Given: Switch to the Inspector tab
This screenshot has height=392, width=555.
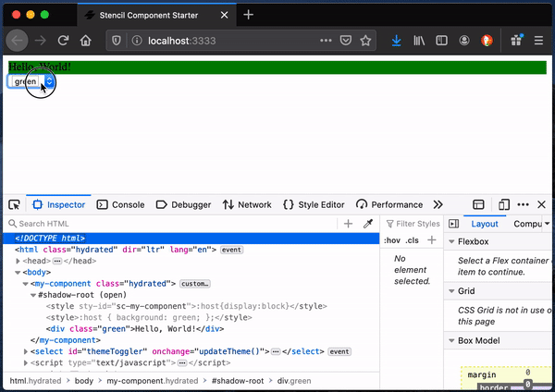Looking at the screenshot, I should [x=59, y=204].
